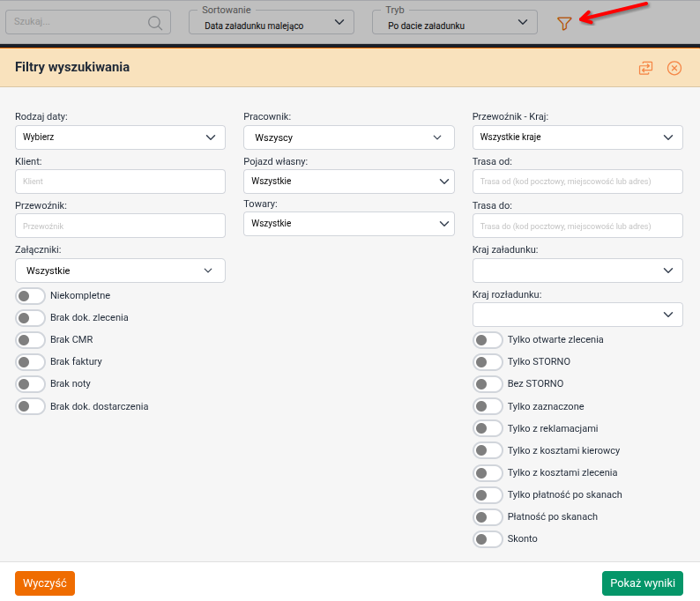This screenshot has height=601, width=700.
Task: Open the Tryb dropdown
Action: [x=455, y=24]
